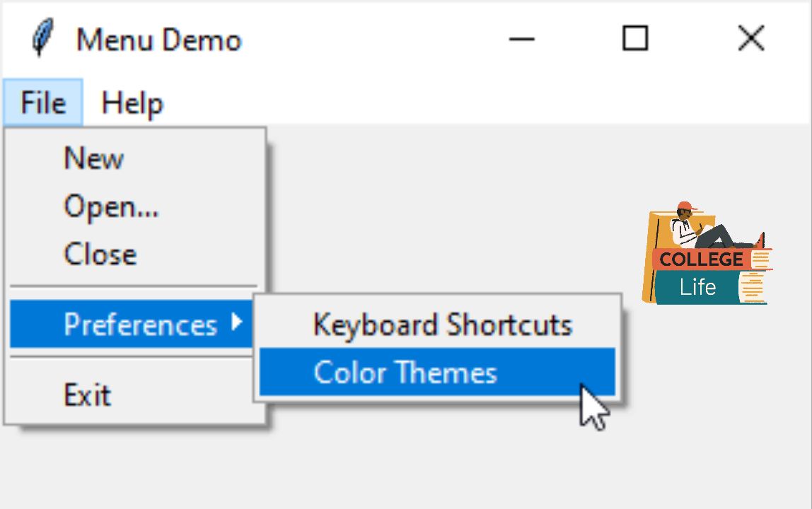Viewport: 812px width, 509px height.
Task: Collapse the open File menu
Action: pos(43,103)
